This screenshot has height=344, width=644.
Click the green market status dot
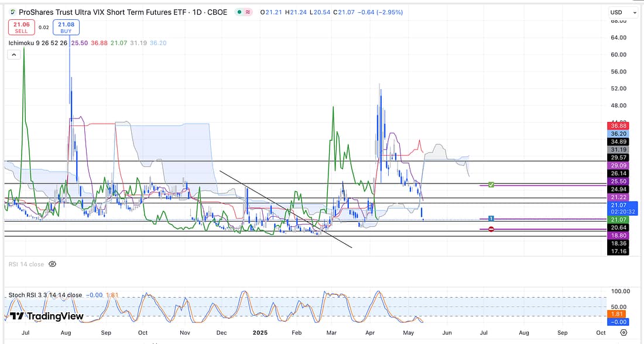(x=239, y=12)
